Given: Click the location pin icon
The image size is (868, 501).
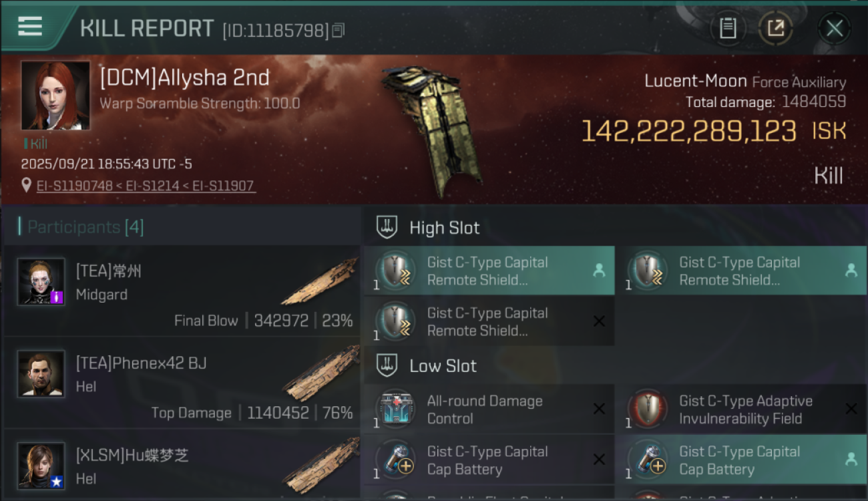Looking at the screenshot, I should (x=26, y=185).
